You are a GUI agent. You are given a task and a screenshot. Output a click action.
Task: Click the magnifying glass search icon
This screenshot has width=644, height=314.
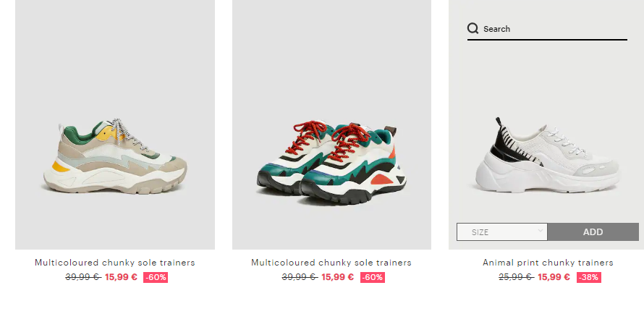[473, 28]
